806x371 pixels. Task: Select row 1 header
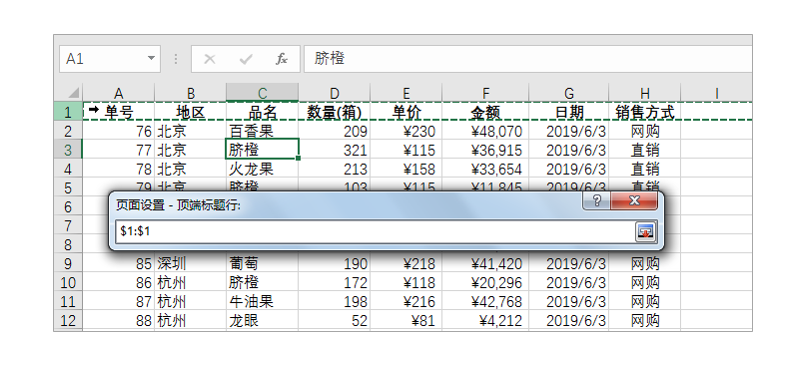pos(68,112)
